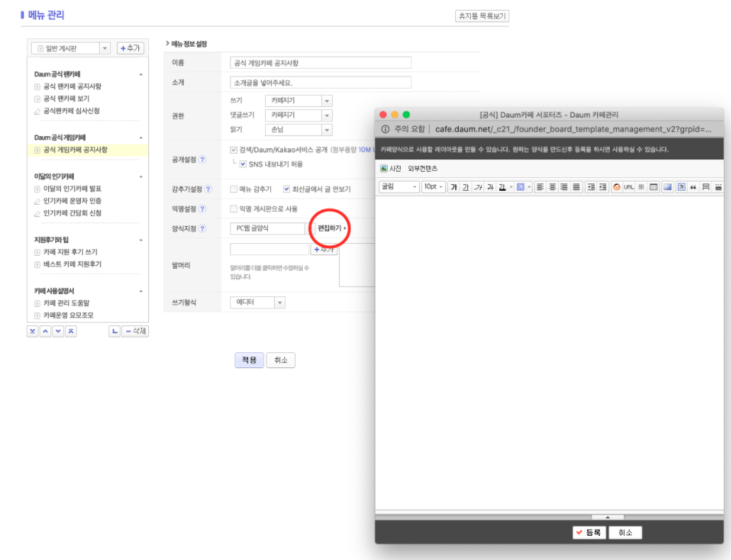This screenshot has height=560, width=731.
Task: Insert an emoticon from the editor toolbar
Action: click(x=617, y=187)
